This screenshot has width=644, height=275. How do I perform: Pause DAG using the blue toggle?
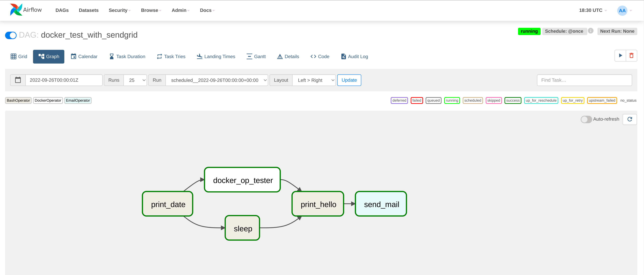point(11,35)
